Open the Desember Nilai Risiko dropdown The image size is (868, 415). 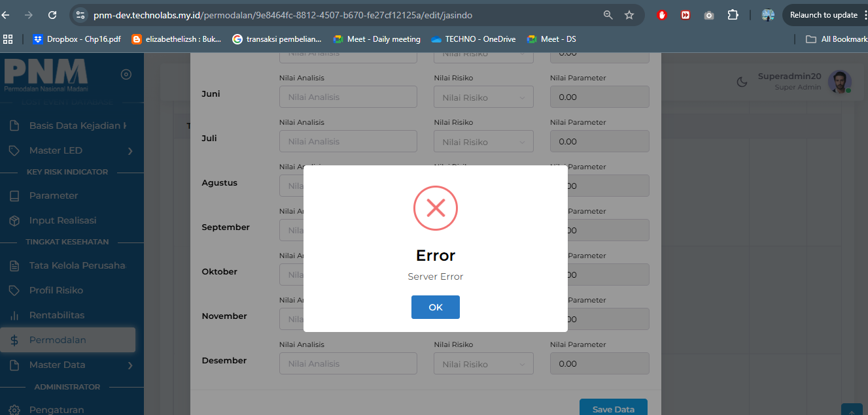pyautogui.click(x=484, y=364)
